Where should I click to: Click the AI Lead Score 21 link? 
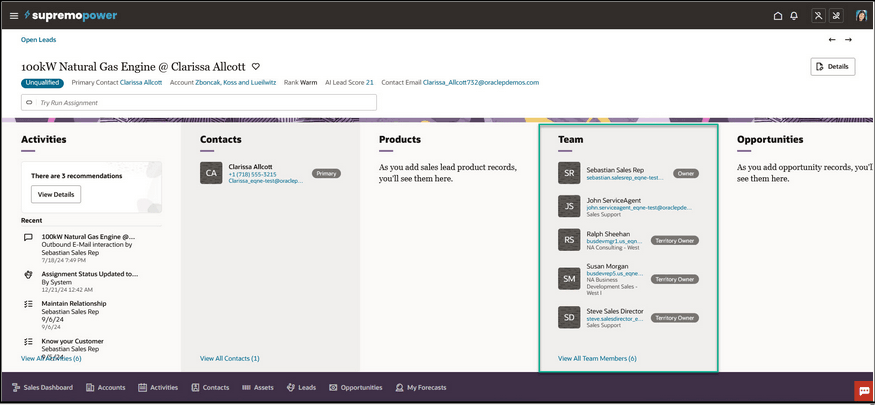pos(369,83)
